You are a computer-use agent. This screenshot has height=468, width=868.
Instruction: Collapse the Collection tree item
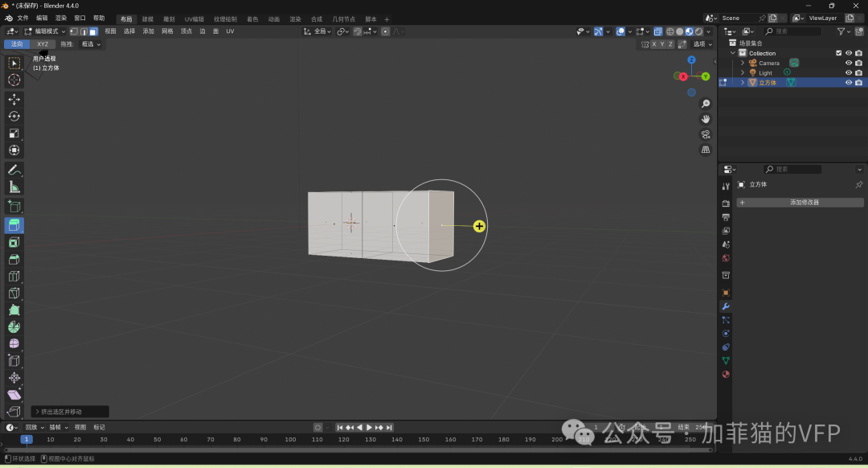733,53
